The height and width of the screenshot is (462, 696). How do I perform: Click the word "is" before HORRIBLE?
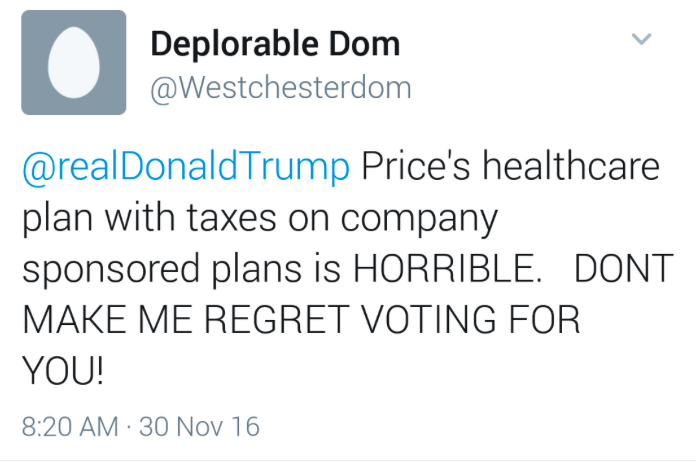[x=329, y=270]
